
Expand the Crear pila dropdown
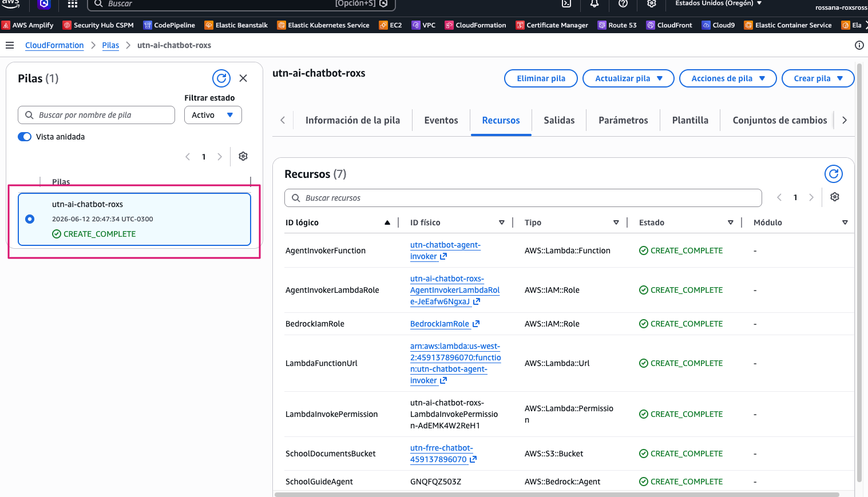coord(818,78)
